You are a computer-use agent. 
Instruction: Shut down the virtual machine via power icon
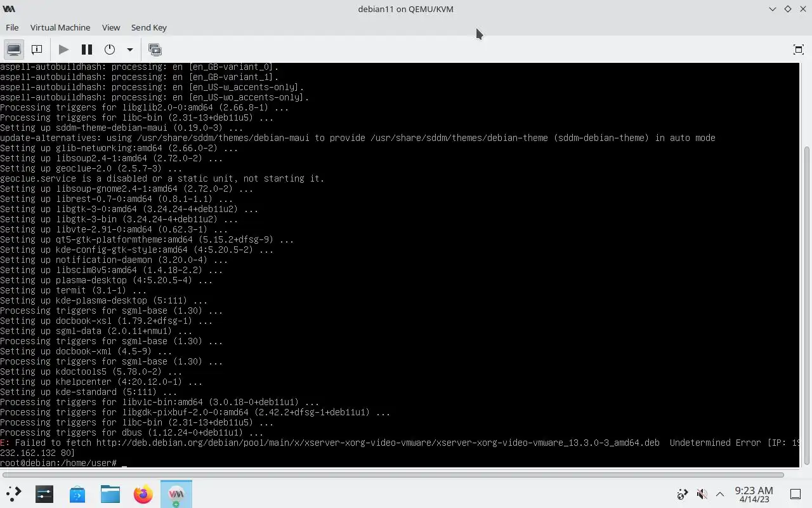110,49
